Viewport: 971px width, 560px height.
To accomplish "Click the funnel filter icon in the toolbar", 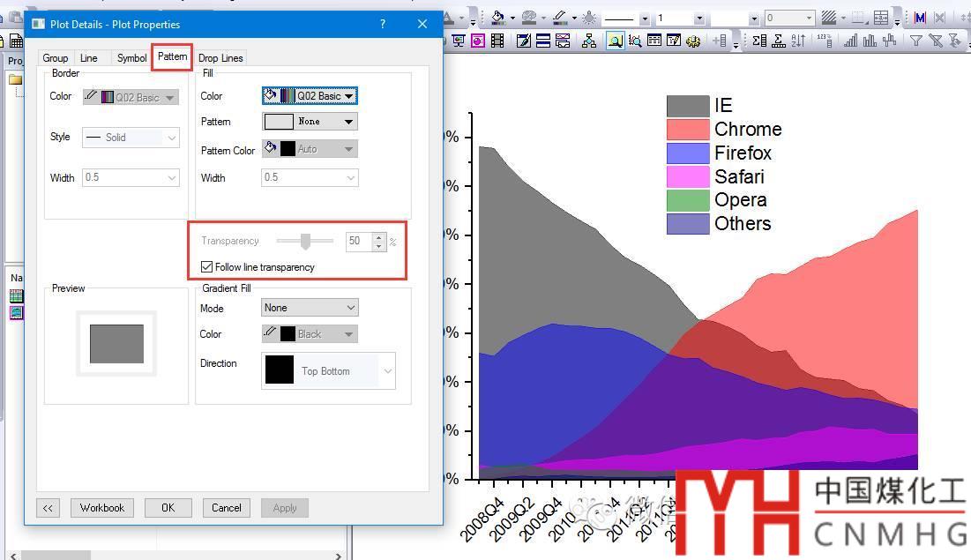I will pos(916,41).
